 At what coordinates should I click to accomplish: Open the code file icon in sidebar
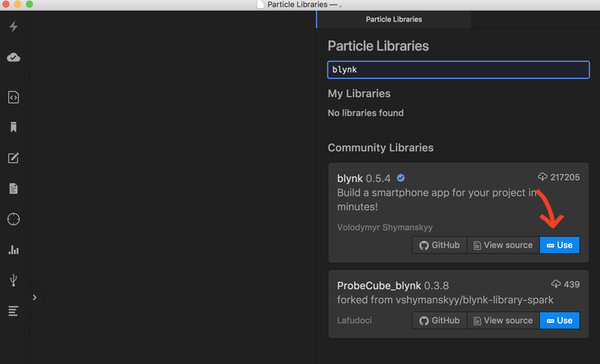coord(13,97)
